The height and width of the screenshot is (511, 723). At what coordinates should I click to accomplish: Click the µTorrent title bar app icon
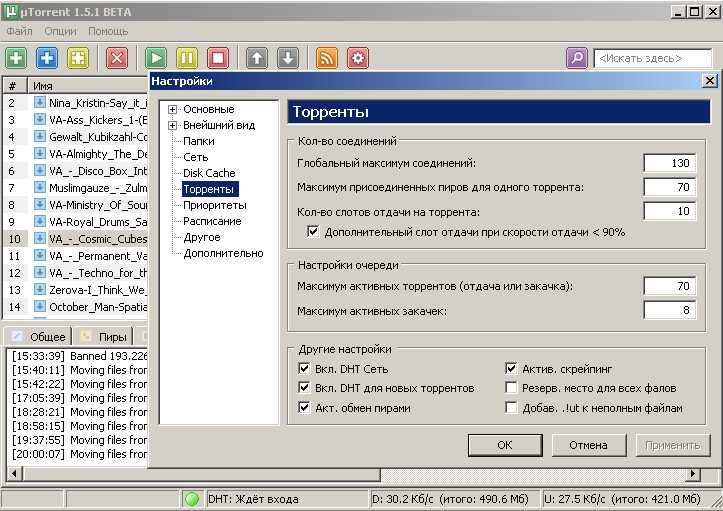[x=10, y=11]
